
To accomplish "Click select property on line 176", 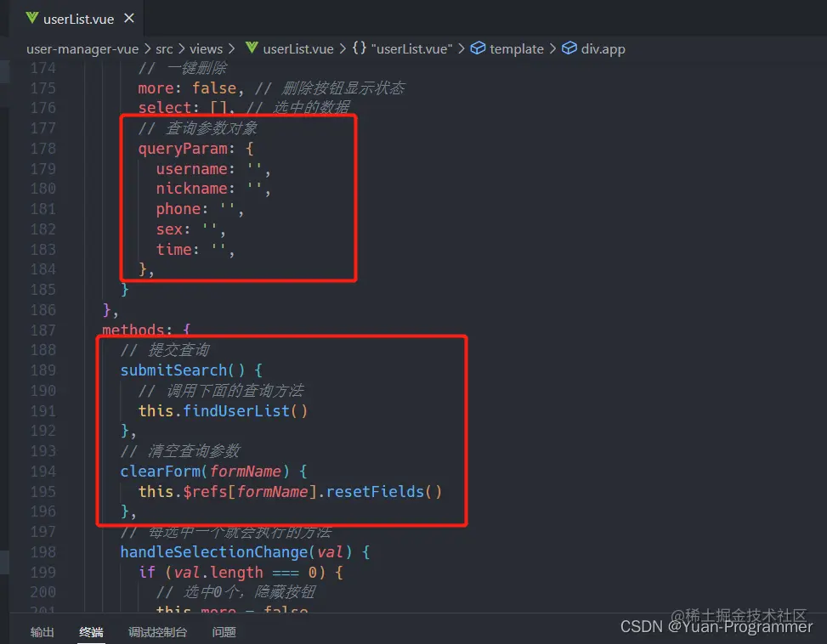I will [165, 108].
